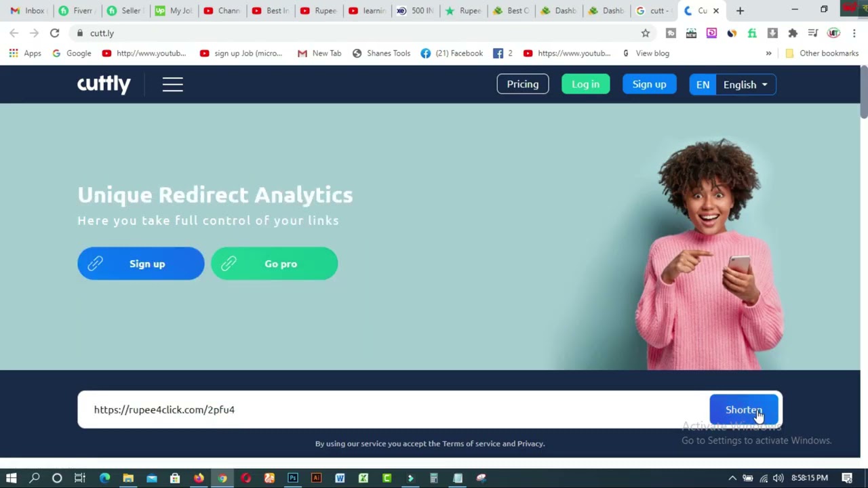The width and height of the screenshot is (868, 488).
Task: Open the hamburger menu next to cuttly logo
Action: click(172, 84)
